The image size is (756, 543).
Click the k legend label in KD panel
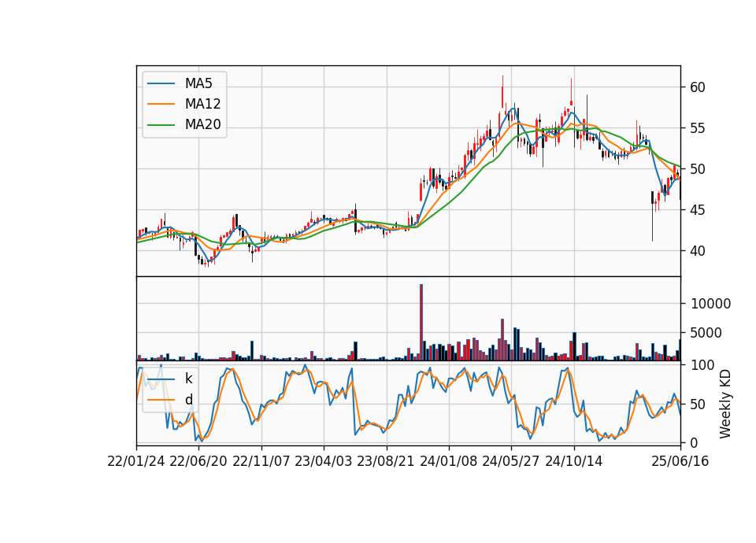click(x=189, y=379)
